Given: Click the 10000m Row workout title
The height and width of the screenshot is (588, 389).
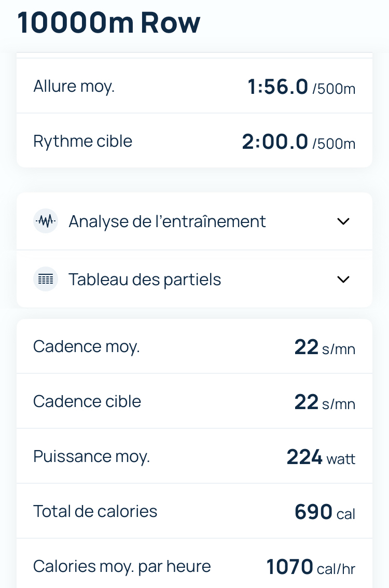Looking at the screenshot, I should [x=109, y=23].
